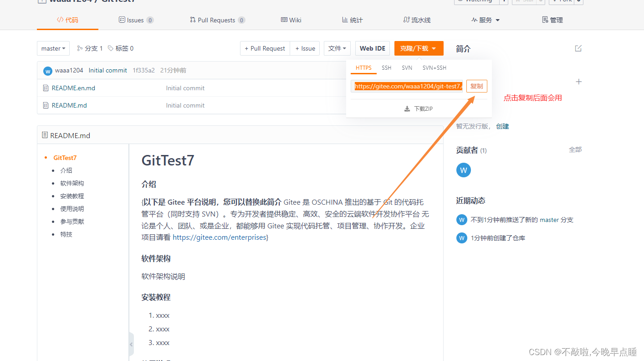View branches via 分支 1
Viewport: 644px width, 361px height.
click(90, 48)
